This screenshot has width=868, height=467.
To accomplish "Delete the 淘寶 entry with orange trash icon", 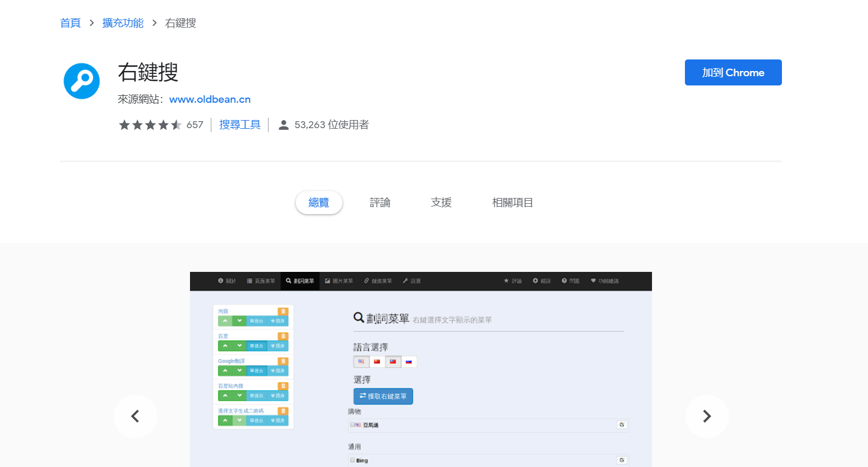I will (x=283, y=312).
